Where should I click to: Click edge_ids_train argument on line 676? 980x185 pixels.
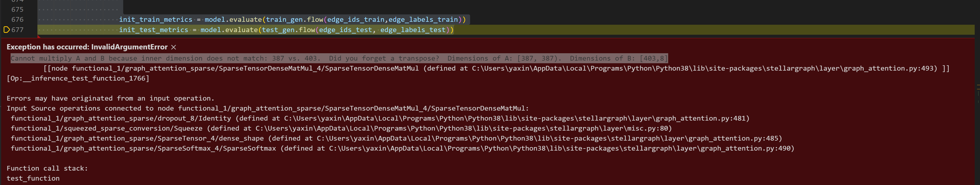pos(356,19)
